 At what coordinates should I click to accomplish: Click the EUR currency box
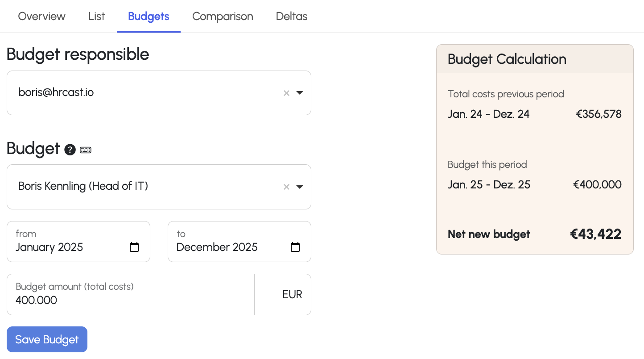click(x=283, y=294)
